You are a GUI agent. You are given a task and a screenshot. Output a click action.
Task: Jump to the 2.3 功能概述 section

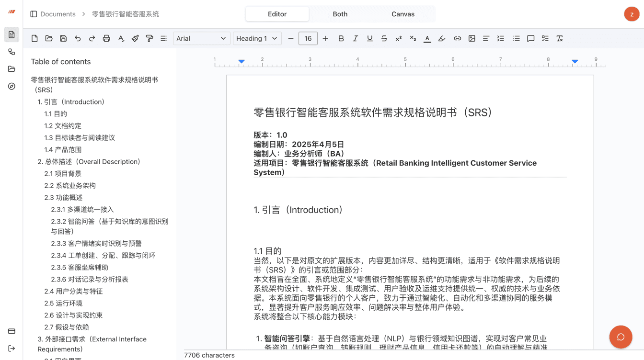point(63,198)
